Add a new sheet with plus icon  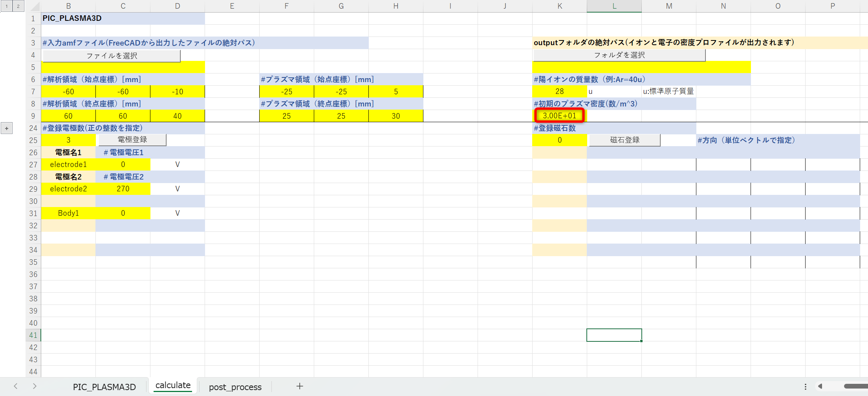tap(300, 386)
